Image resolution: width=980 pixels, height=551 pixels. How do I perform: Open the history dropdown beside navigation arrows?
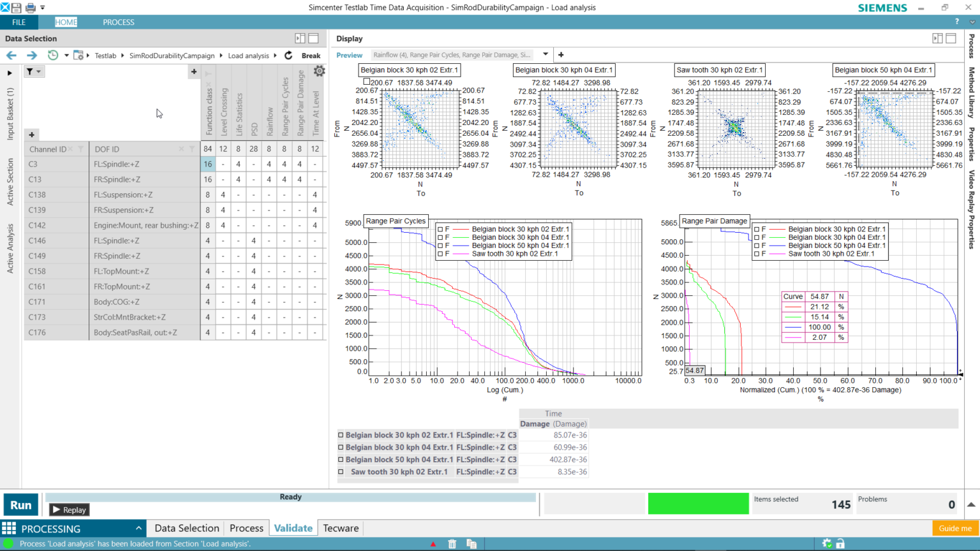click(x=66, y=55)
